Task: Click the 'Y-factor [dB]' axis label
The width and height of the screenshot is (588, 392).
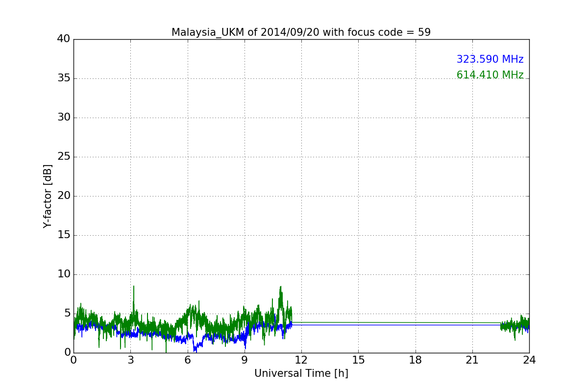Action: 48,196
